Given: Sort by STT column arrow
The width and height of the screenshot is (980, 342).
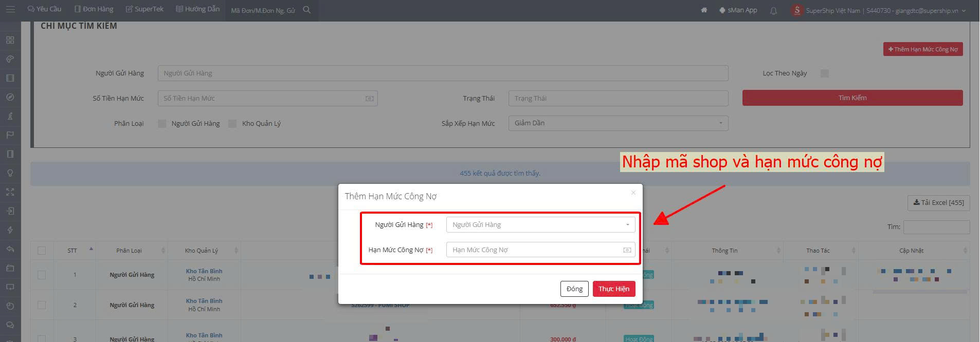Looking at the screenshot, I should [91, 250].
